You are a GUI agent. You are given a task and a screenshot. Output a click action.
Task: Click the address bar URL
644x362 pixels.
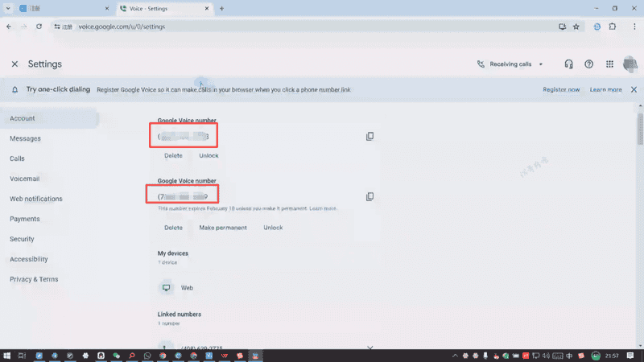pyautogui.click(x=122, y=27)
